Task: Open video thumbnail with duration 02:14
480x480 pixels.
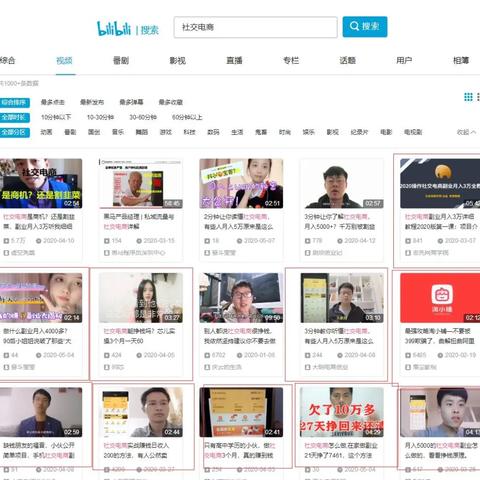Action: coord(41,298)
